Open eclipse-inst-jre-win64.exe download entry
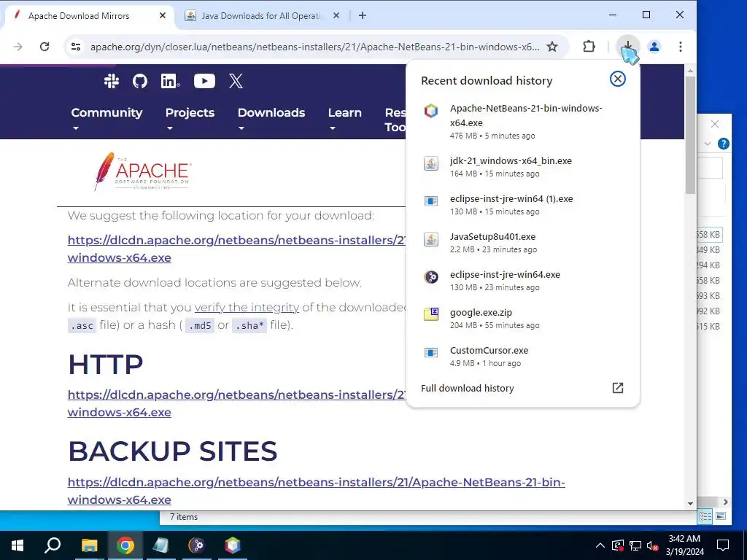Image resolution: width=747 pixels, height=560 pixels. click(522, 281)
